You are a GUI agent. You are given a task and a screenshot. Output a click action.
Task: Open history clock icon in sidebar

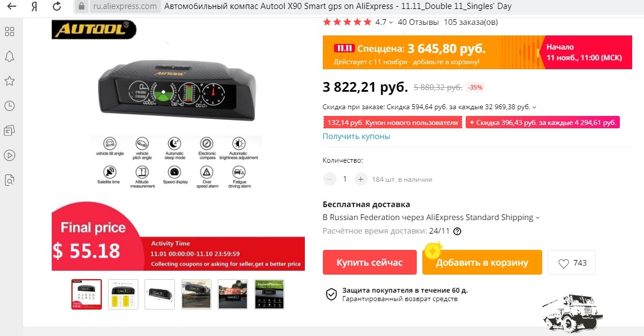tap(10, 106)
